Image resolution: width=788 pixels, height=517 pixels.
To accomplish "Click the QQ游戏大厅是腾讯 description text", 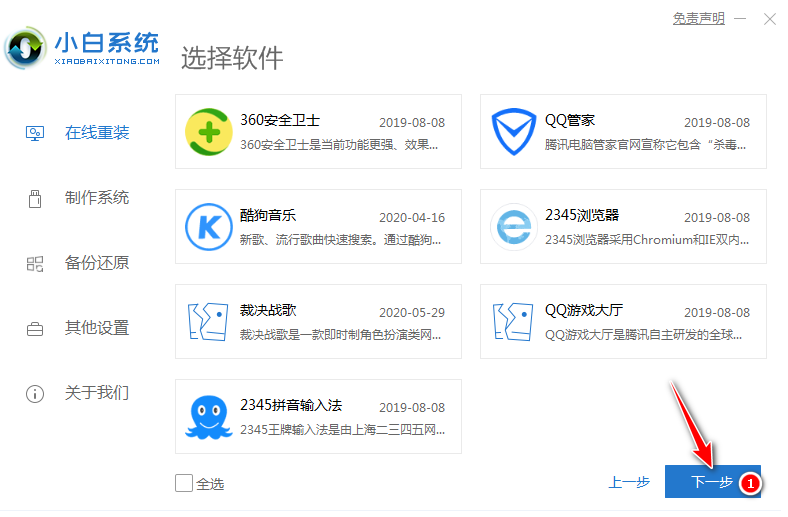I will click(x=643, y=335).
